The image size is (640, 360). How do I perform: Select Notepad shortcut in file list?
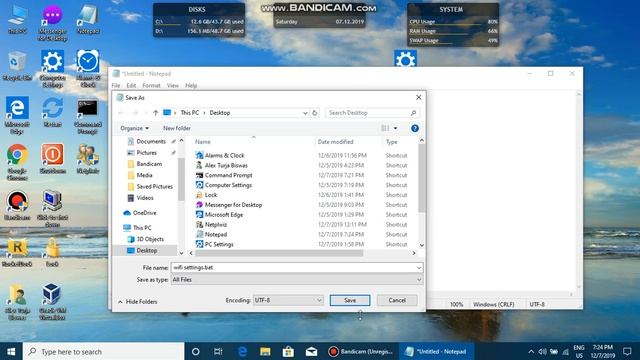[216, 234]
